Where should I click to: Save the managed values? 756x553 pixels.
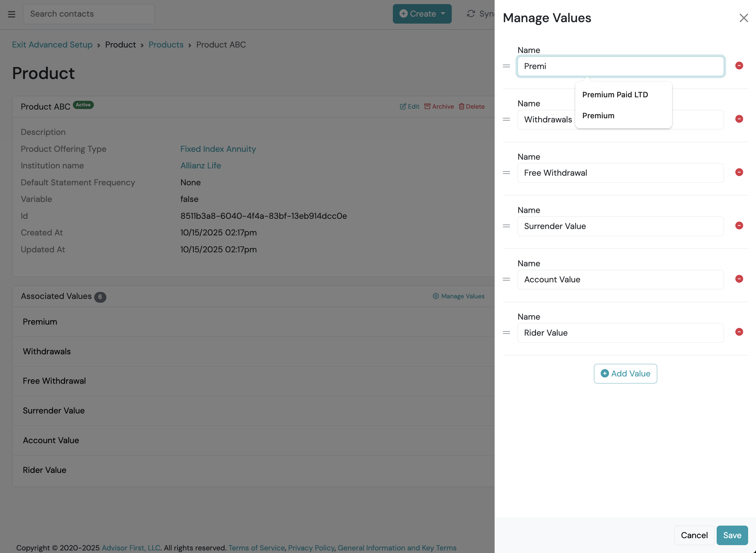(x=732, y=535)
